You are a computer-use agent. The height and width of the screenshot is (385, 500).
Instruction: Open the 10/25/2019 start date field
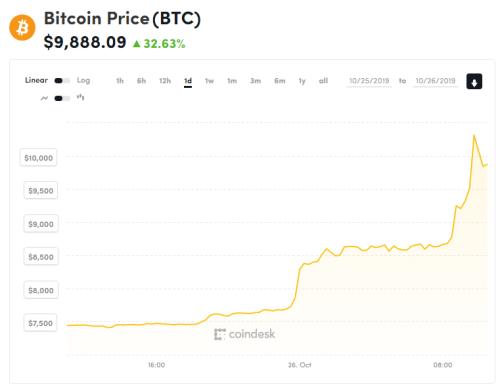pyautogui.click(x=369, y=81)
